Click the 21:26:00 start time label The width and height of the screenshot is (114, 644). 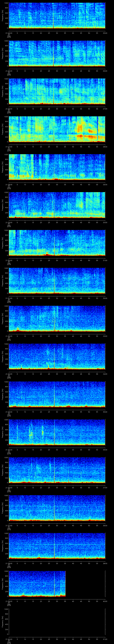(x=9, y=109)
